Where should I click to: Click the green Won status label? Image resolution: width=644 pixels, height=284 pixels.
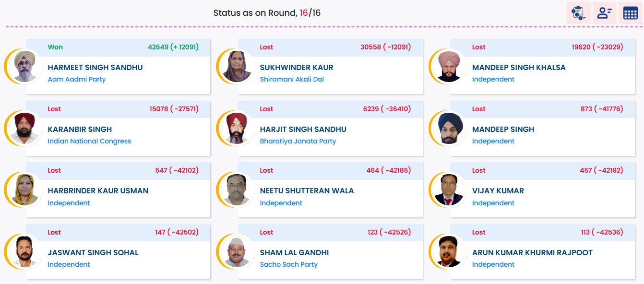[55, 47]
